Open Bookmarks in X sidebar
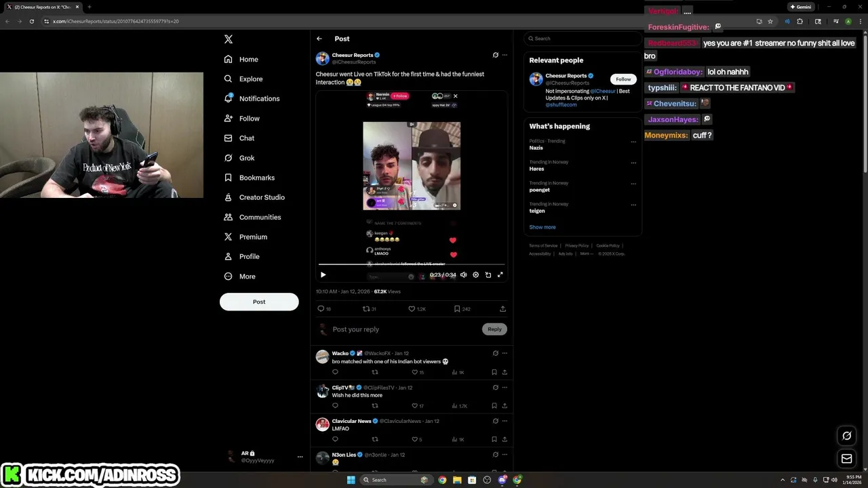Image resolution: width=868 pixels, height=488 pixels. [x=250, y=178]
